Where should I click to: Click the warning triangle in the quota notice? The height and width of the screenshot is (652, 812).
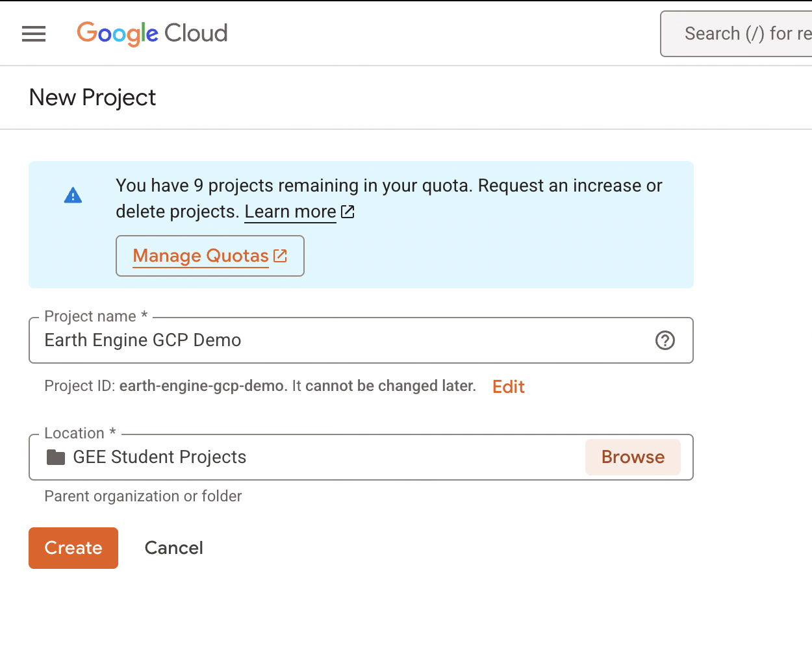73,195
